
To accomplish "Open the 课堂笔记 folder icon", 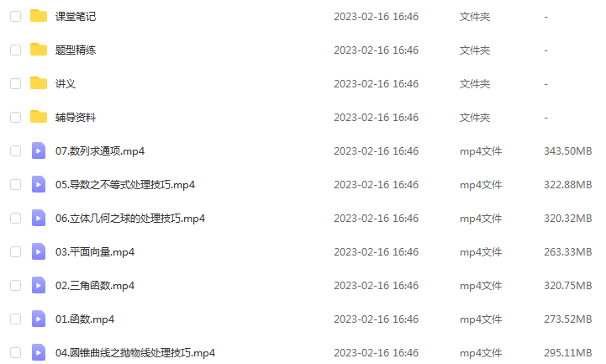I will coord(39,16).
